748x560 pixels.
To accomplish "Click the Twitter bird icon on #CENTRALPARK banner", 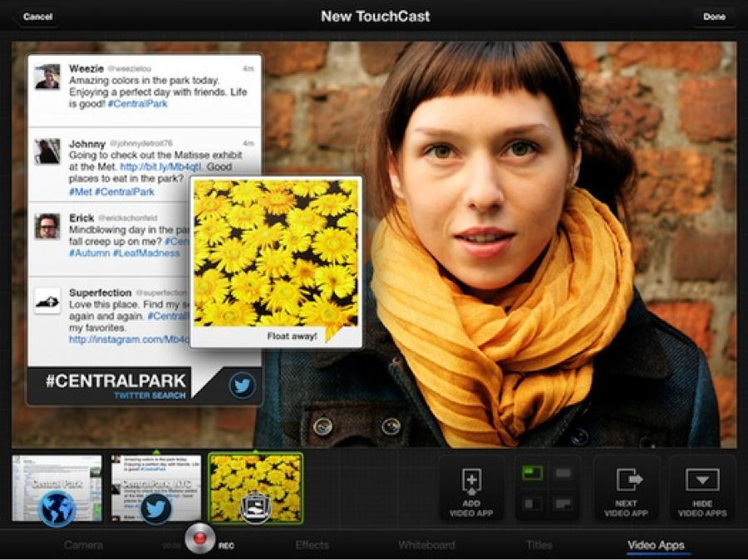I will (x=242, y=386).
